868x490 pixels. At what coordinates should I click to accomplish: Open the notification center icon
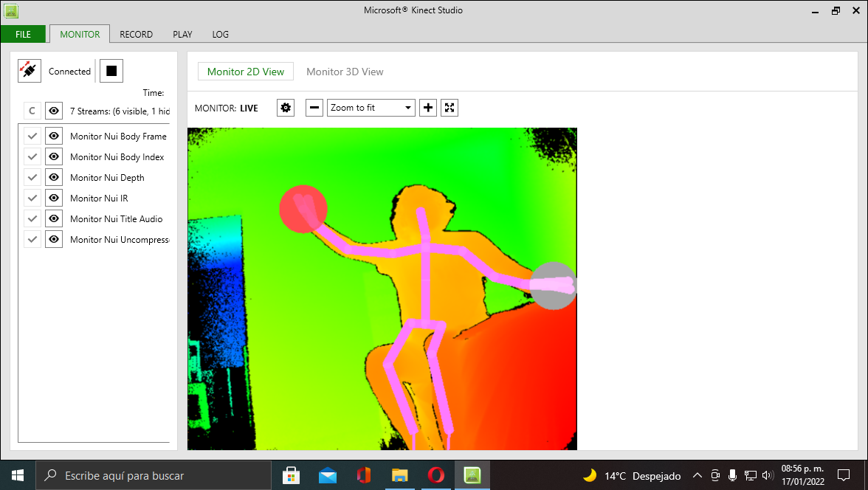click(x=843, y=475)
